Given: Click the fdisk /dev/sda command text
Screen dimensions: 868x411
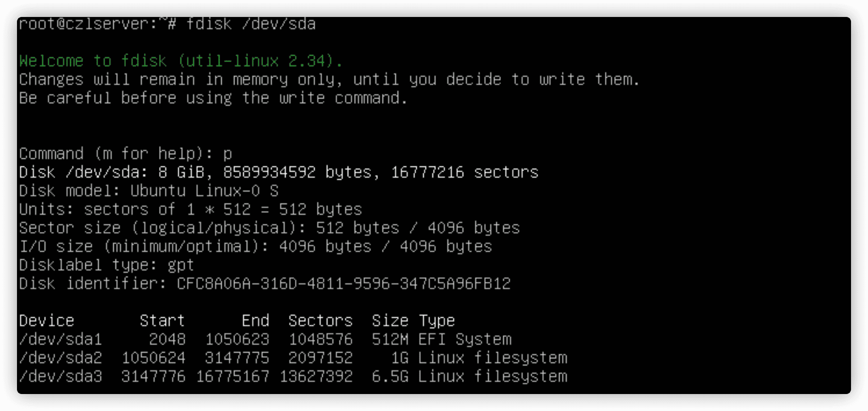Looking at the screenshot, I should 251,24.
